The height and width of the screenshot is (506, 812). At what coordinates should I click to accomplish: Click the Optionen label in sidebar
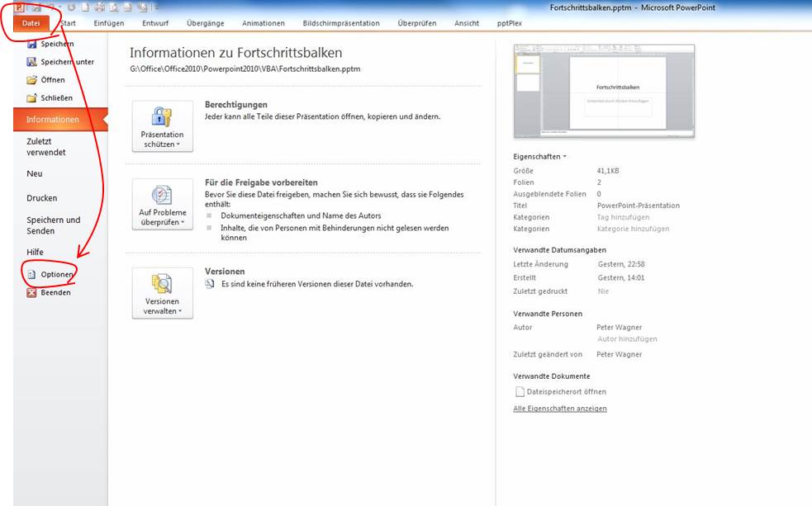(x=57, y=274)
